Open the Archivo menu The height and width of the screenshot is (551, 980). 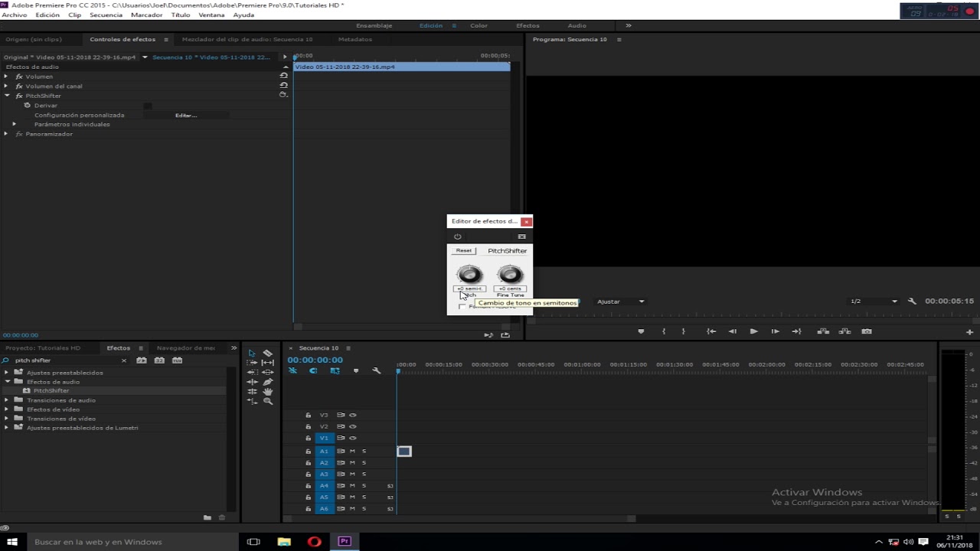[15, 15]
